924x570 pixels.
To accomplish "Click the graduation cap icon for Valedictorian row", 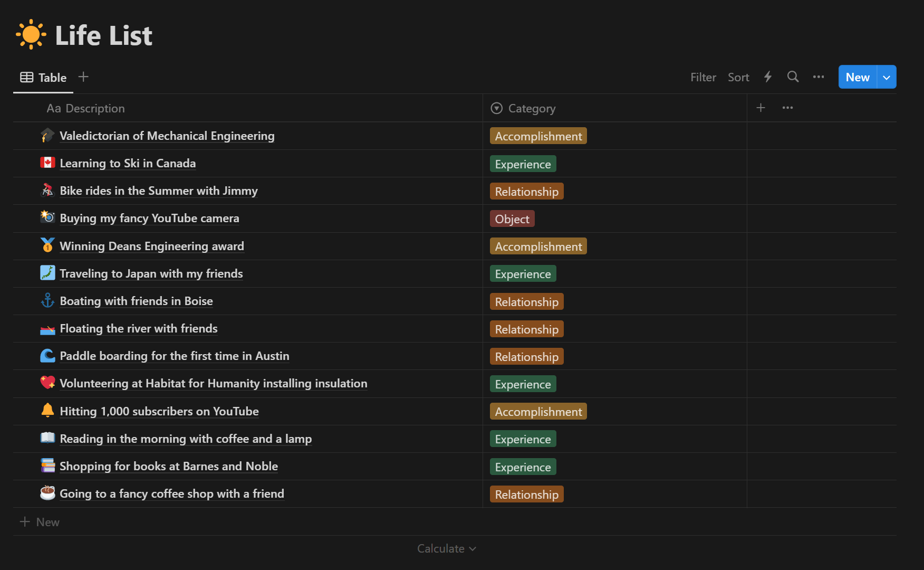I will coord(47,136).
